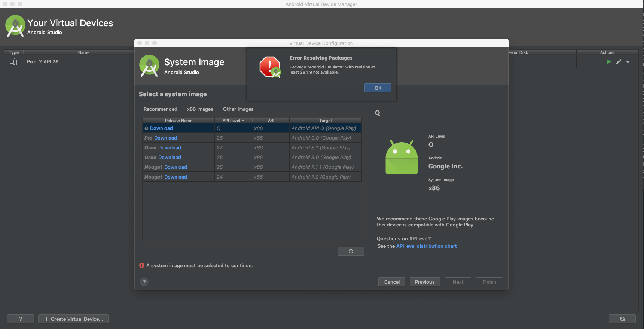Refresh system image list button
Image resolution: width=644 pixels, height=329 pixels.
[351, 251]
